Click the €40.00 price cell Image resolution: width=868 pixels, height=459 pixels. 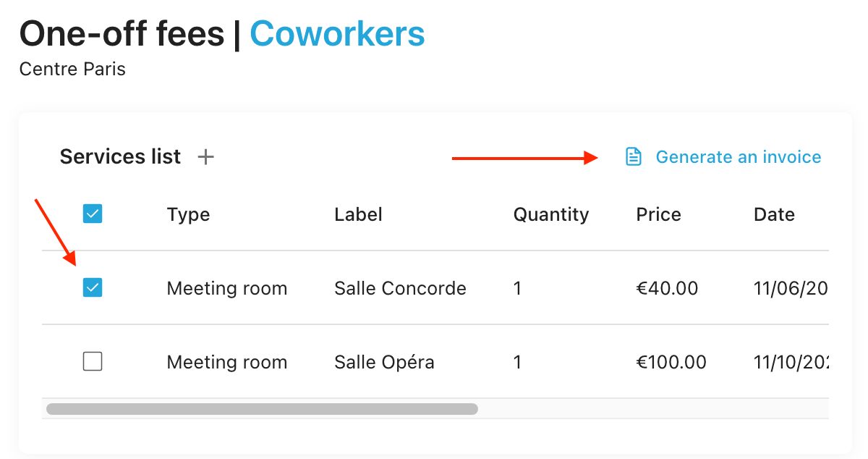pyautogui.click(x=667, y=288)
